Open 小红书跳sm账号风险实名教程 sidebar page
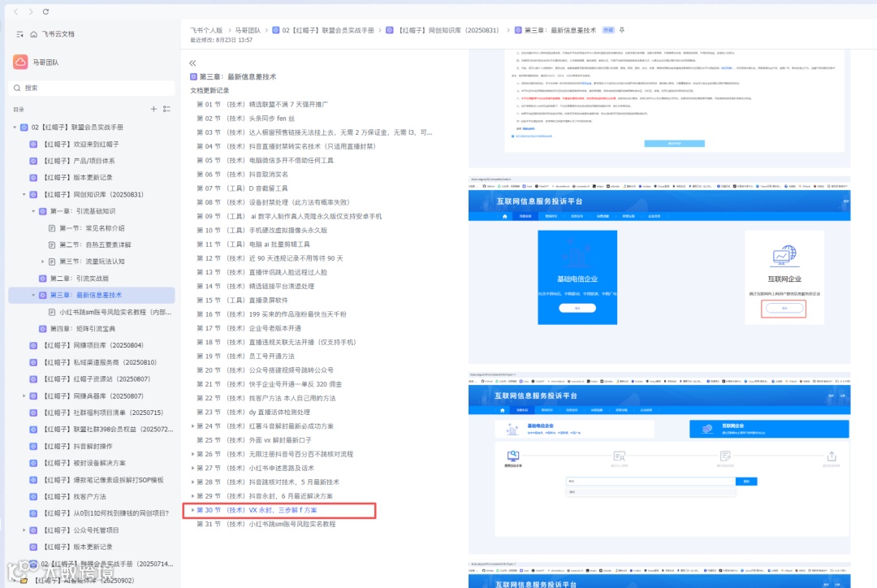Image resolution: width=877 pixels, height=588 pixels. pyautogui.click(x=115, y=312)
